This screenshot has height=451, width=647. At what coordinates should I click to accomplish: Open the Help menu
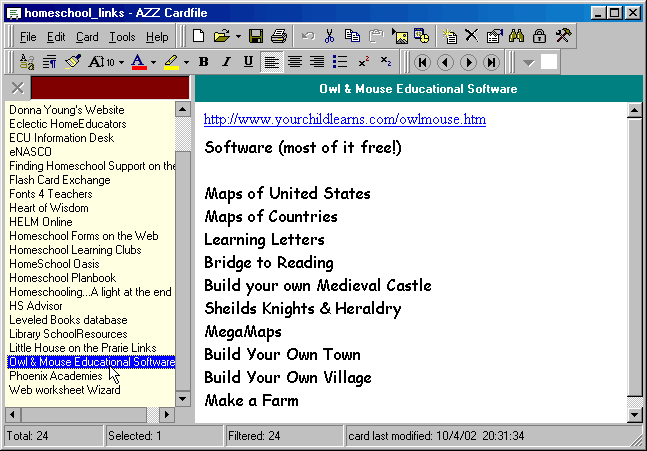(157, 37)
